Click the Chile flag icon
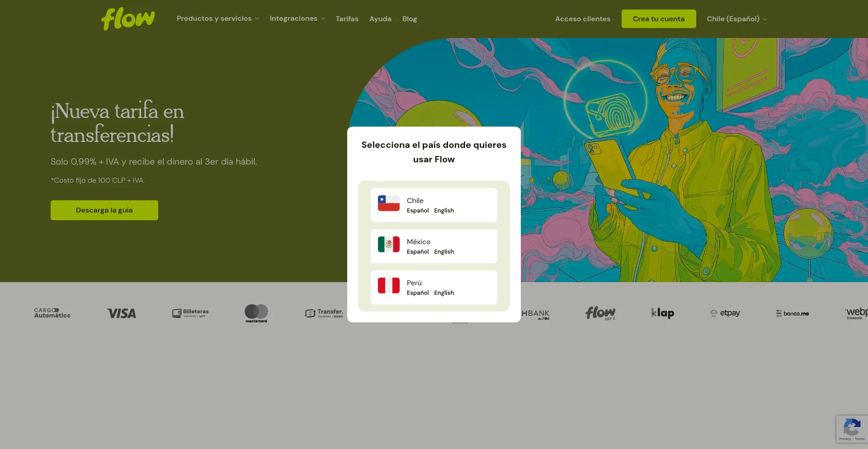Screen dimensions: 868x449 click(388, 203)
